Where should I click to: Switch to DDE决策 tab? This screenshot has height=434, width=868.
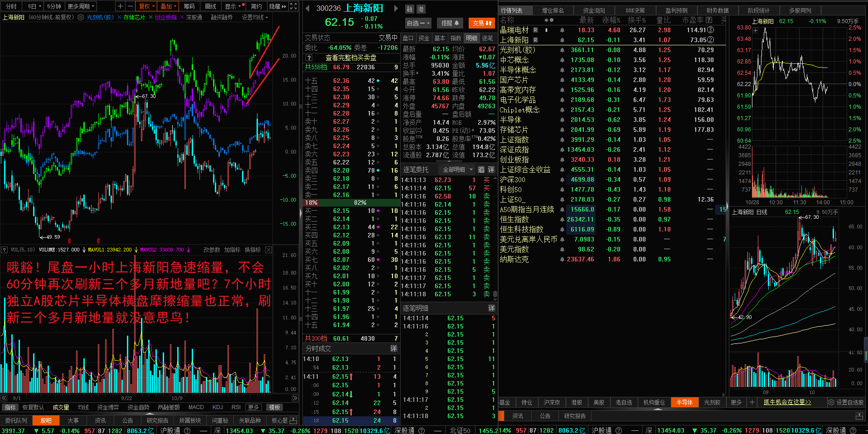point(635,10)
